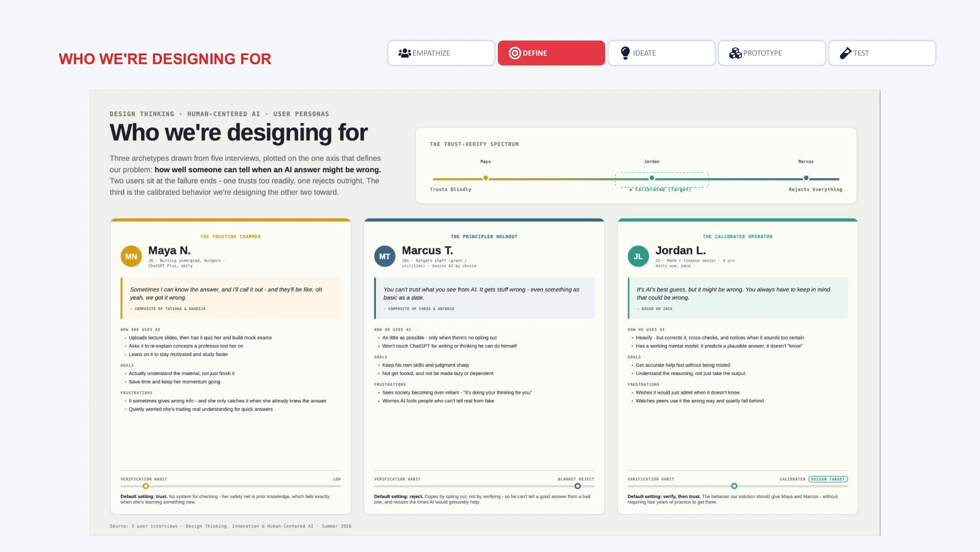Click the MT avatar for Marcus
This screenshot has width=980, height=552.
coord(385,256)
